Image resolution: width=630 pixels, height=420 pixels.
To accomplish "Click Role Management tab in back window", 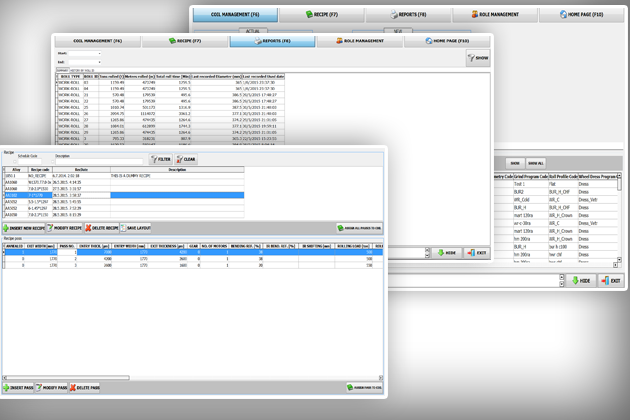I will tap(495, 15).
